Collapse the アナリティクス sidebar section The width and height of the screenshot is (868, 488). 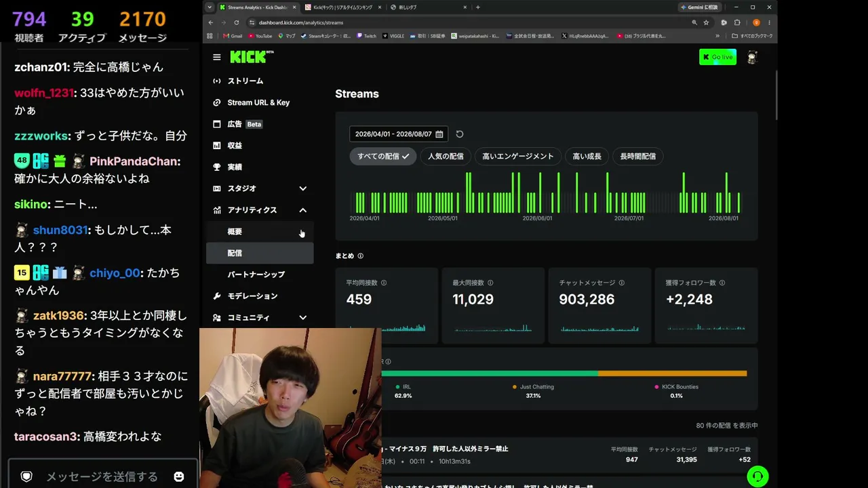pyautogui.click(x=303, y=210)
